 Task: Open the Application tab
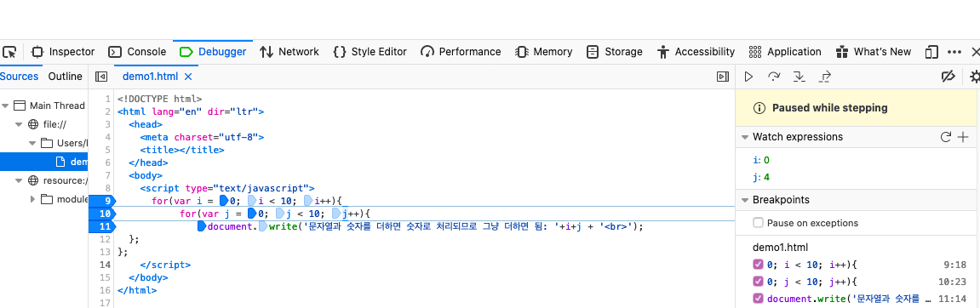click(785, 51)
